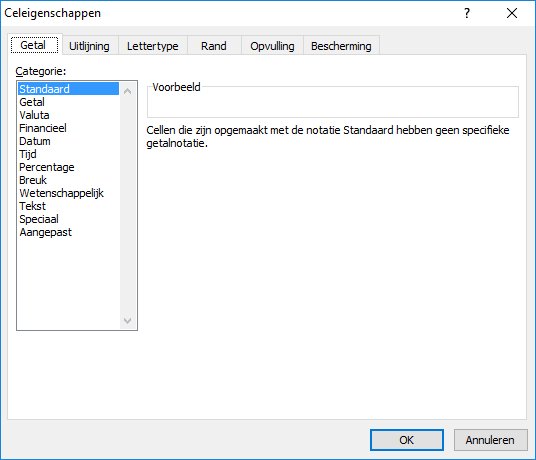
Task: Switch to the Bescherming tab
Action: click(341, 46)
